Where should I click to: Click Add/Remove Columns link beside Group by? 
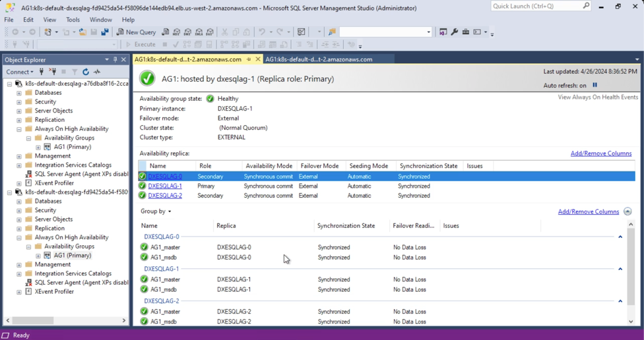(x=588, y=212)
